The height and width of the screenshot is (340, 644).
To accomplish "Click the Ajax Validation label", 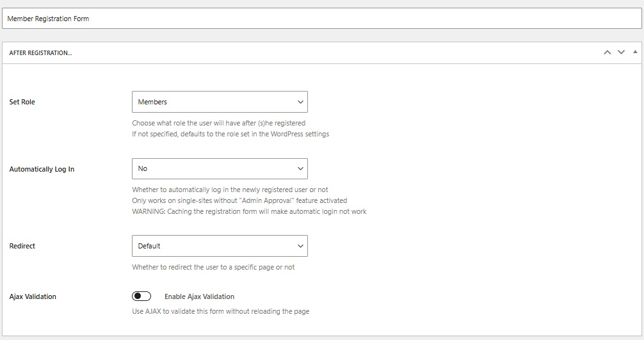I will 33,296.
